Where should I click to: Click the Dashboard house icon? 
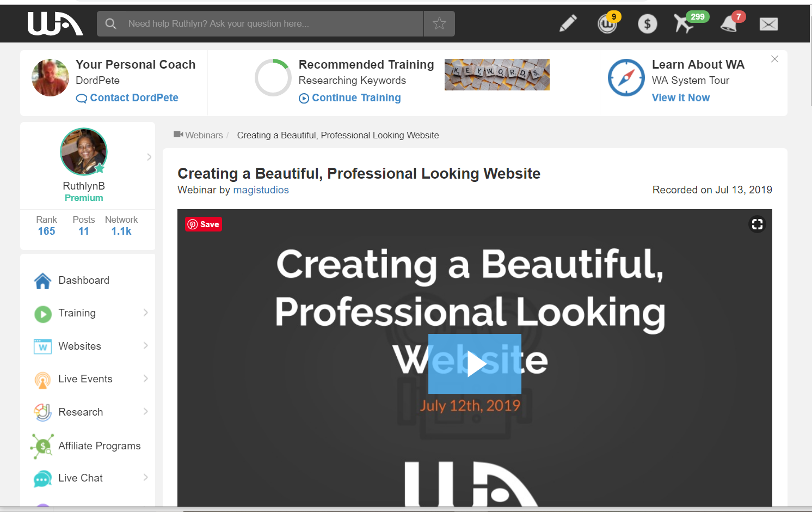[42, 281]
